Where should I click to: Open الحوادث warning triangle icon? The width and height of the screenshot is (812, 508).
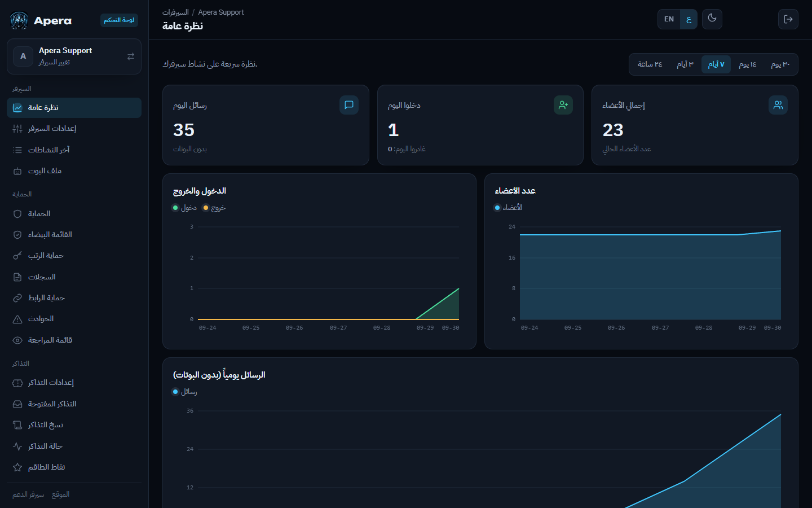tap(17, 319)
